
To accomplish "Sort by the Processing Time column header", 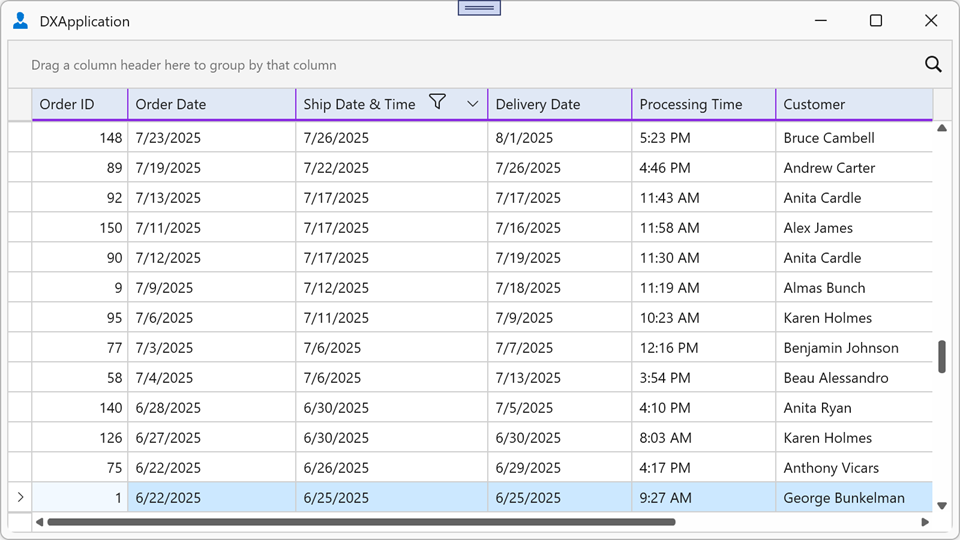I will 703,104.
